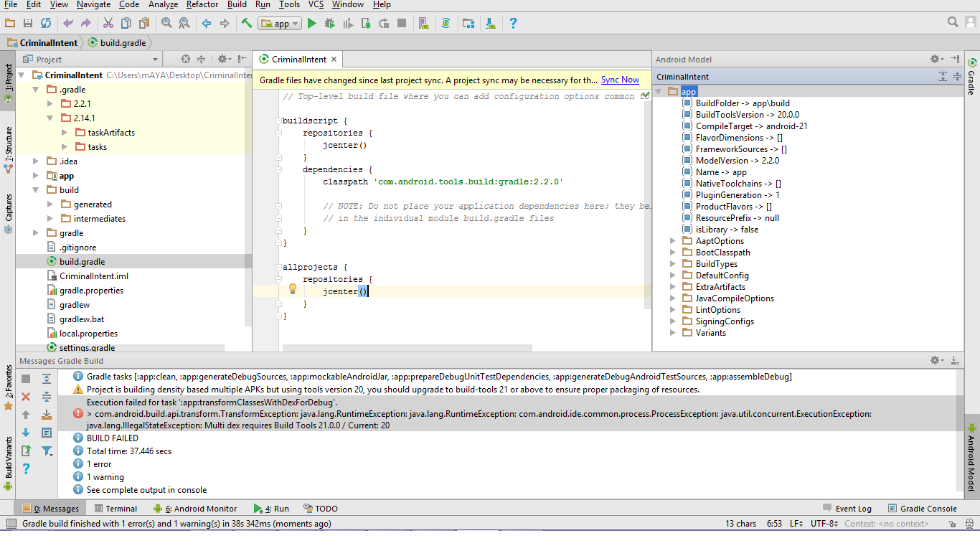Close the messages with red X icon
The height and width of the screenshot is (551, 980).
tap(26, 397)
